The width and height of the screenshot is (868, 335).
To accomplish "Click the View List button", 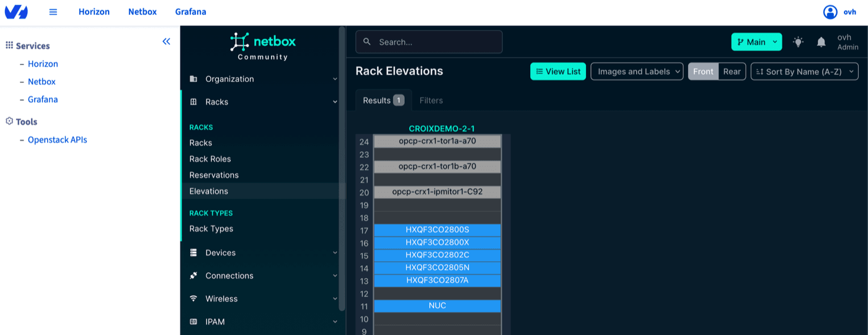I will 558,71.
